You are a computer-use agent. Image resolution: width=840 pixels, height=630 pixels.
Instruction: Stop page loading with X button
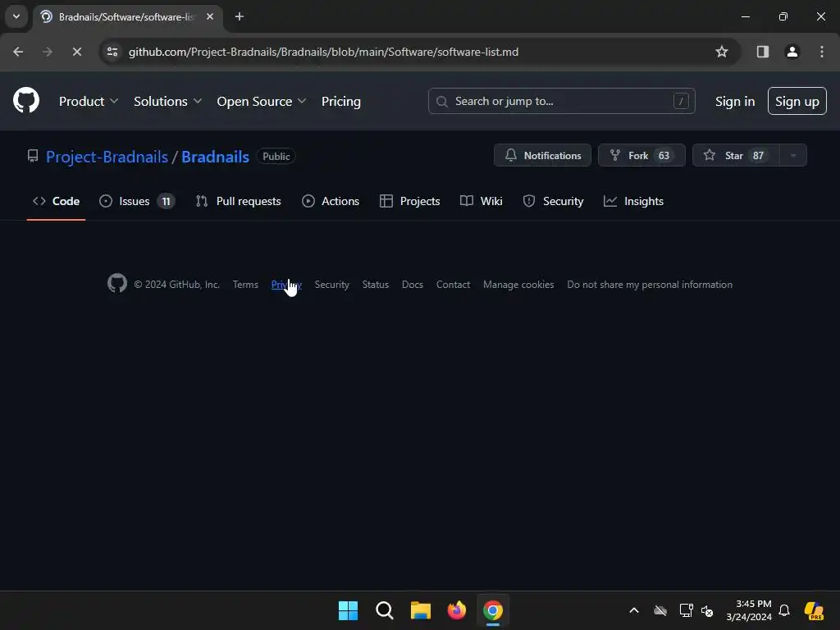[76, 52]
